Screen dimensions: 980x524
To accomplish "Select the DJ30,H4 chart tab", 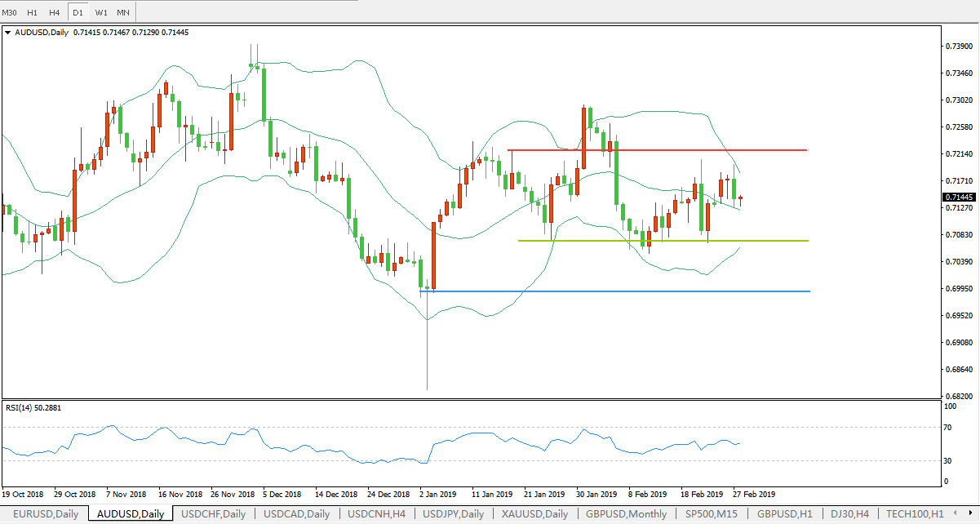I will (850, 514).
